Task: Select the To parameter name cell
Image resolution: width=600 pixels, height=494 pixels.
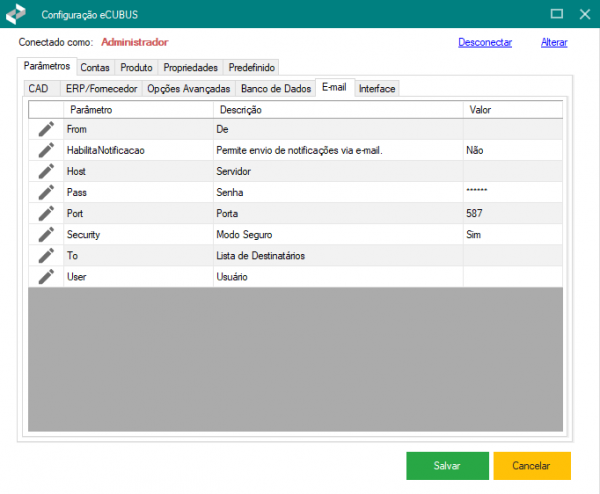Action: [x=138, y=256]
